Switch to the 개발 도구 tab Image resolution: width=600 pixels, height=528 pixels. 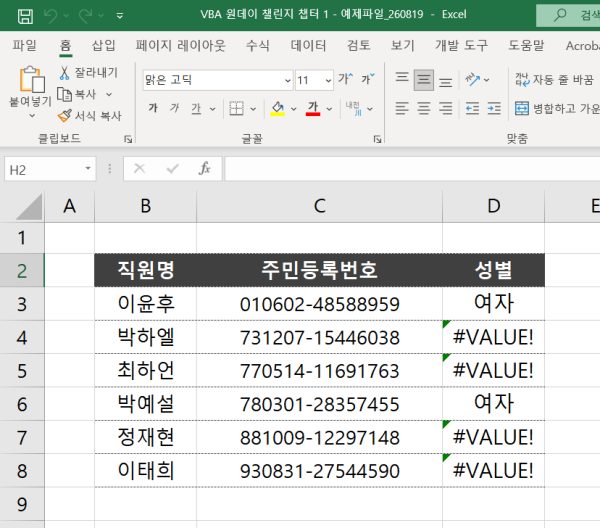coord(461,46)
